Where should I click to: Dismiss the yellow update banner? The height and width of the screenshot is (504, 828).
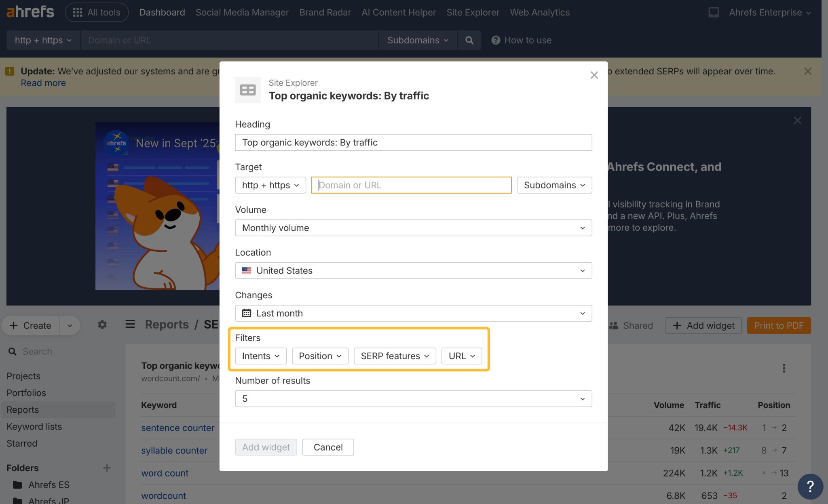(807, 71)
